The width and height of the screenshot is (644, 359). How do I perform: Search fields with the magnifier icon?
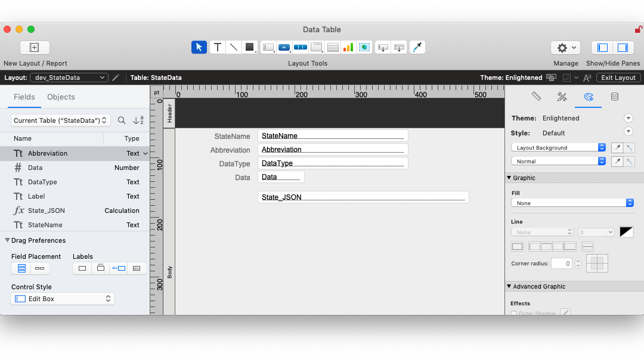pos(122,120)
